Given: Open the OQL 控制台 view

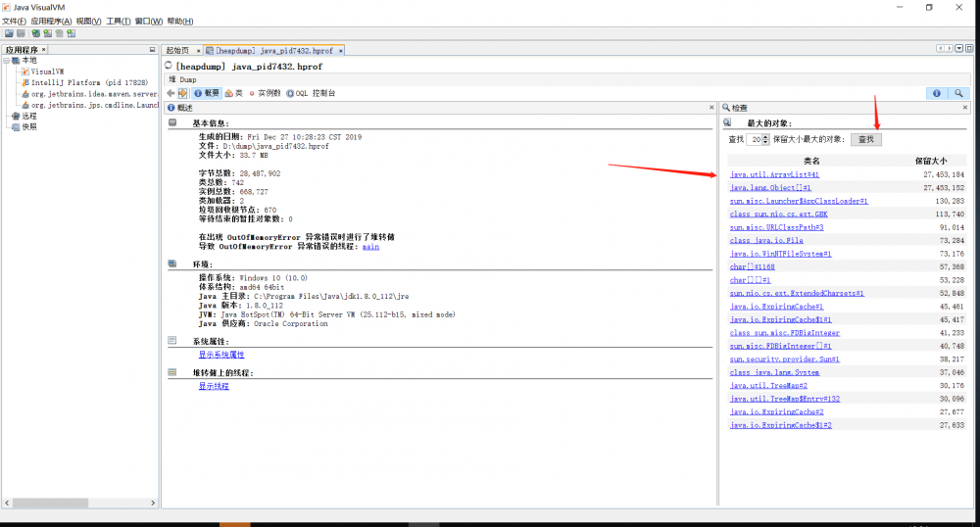Looking at the screenshot, I should point(312,93).
